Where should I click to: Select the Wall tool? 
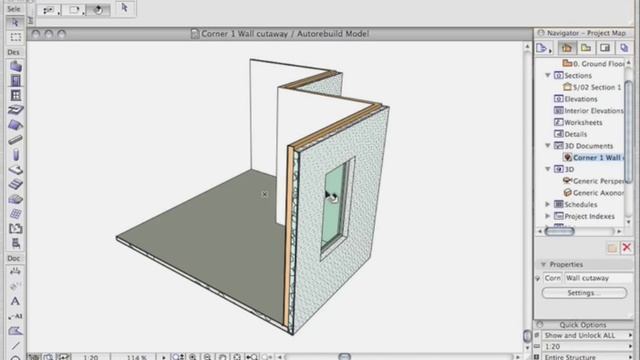coord(15,66)
